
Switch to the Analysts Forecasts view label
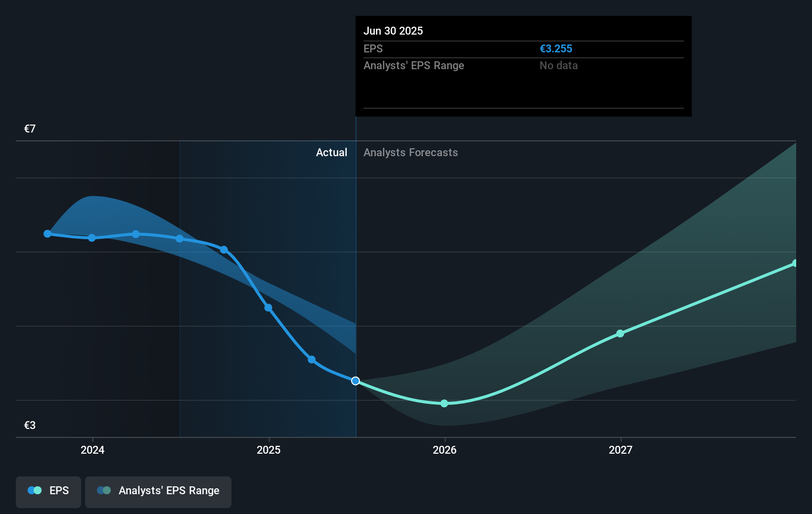[410, 152]
